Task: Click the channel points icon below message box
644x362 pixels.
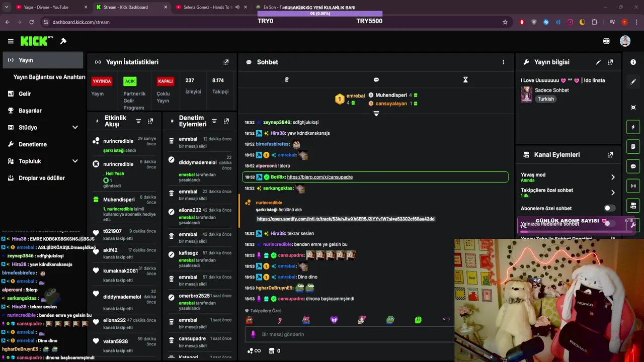Action: pyautogui.click(x=251, y=351)
